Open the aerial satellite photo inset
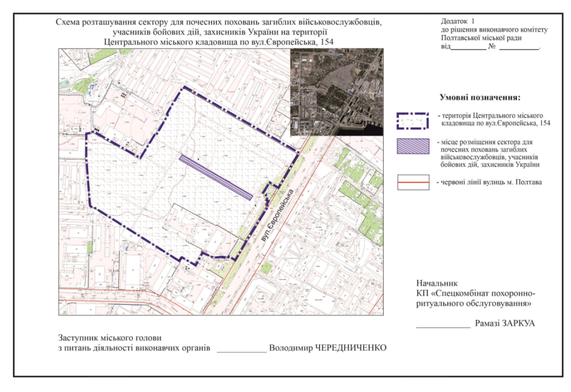The height and width of the screenshot is (392, 571). (337, 92)
